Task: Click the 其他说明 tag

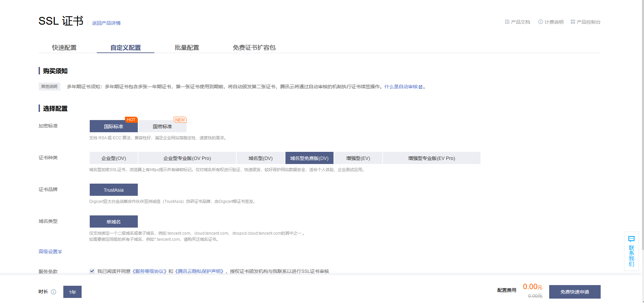Action: click(49, 87)
